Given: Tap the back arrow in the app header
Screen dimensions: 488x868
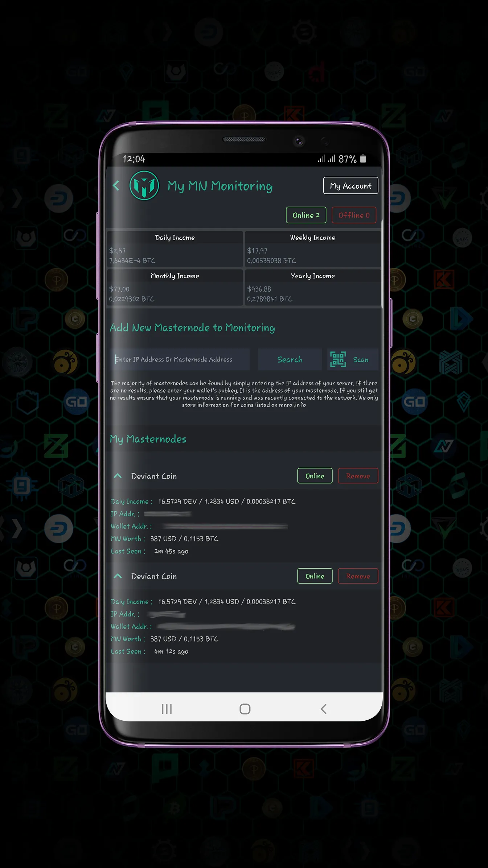Looking at the screenshot, I should coord(116,186).
